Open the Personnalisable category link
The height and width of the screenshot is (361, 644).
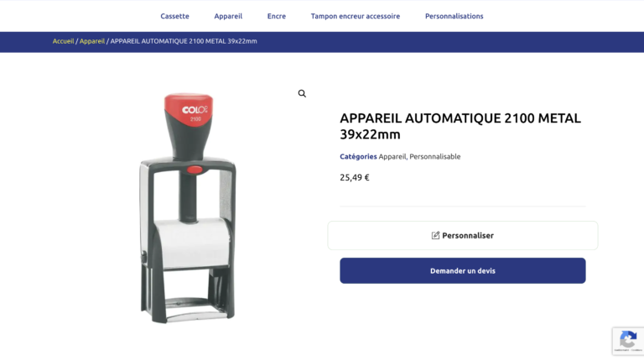[x=435, y=157]
